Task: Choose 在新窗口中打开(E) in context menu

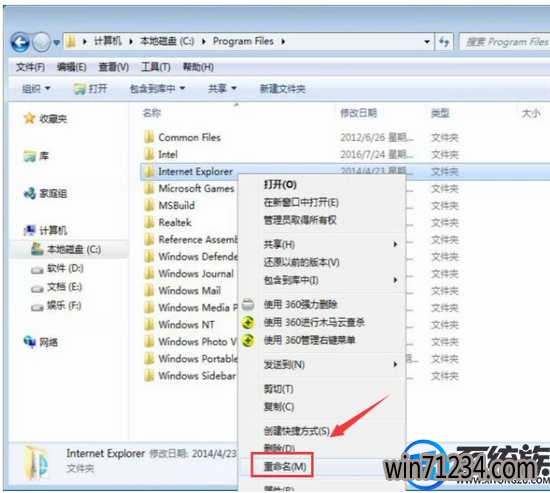Action: 301,202
